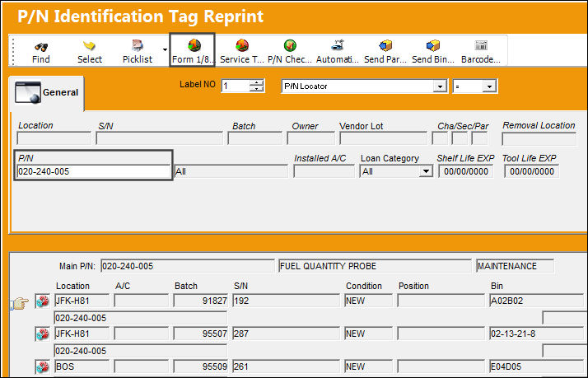Click the Installed A/C field
588x378 pixels.
coord(324,171)
